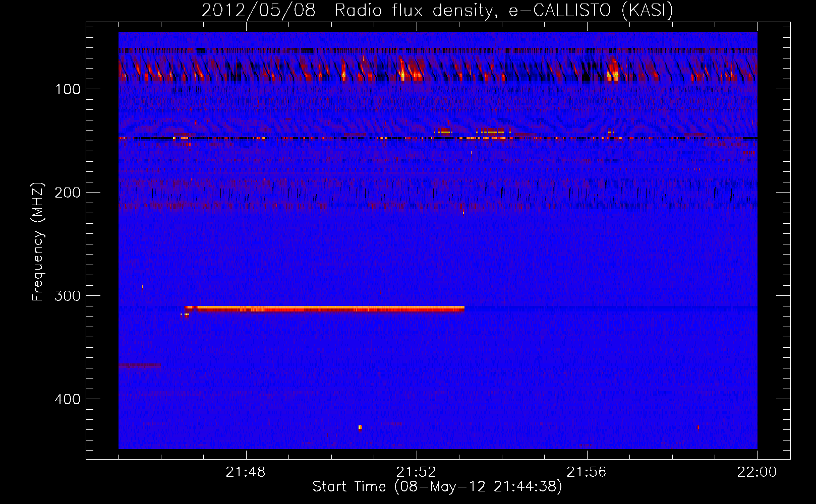Click the plot title '2012/05/08 Radio flux density'
The width and height of the screenshot is (816, 504).
[x=347, y=10]
